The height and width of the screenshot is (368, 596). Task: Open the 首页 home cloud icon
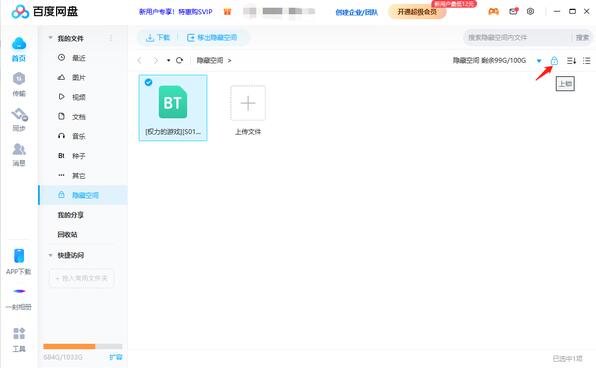(19, 43)
